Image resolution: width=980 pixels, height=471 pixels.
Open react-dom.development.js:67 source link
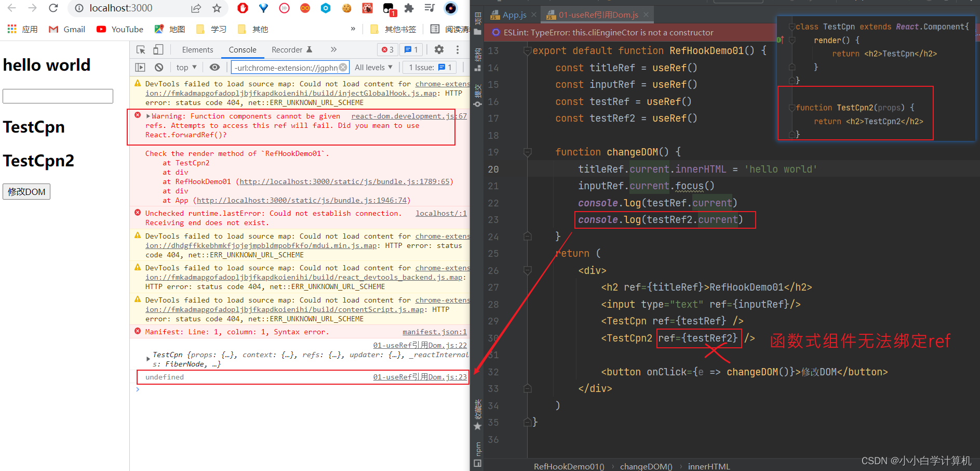tap(409, 116)
